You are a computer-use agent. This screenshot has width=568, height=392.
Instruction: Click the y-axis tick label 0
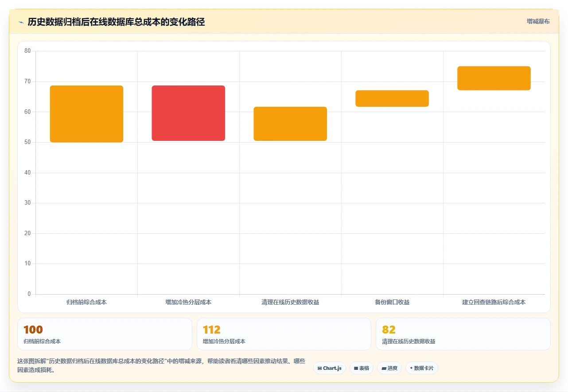pyautogui.click(x=29, y=294)
